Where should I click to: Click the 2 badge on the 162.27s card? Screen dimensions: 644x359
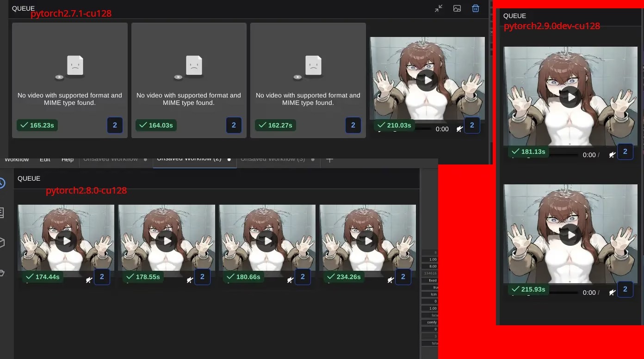pyautogui.click(x=353, y=125)
